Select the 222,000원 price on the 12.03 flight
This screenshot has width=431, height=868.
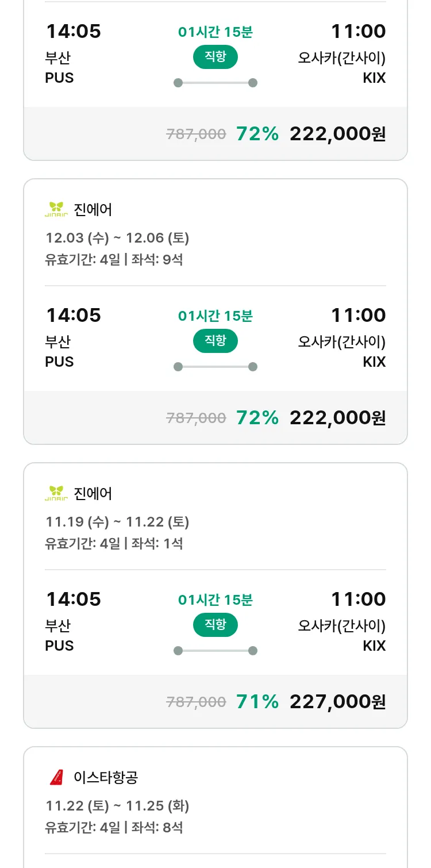[337, 417]
